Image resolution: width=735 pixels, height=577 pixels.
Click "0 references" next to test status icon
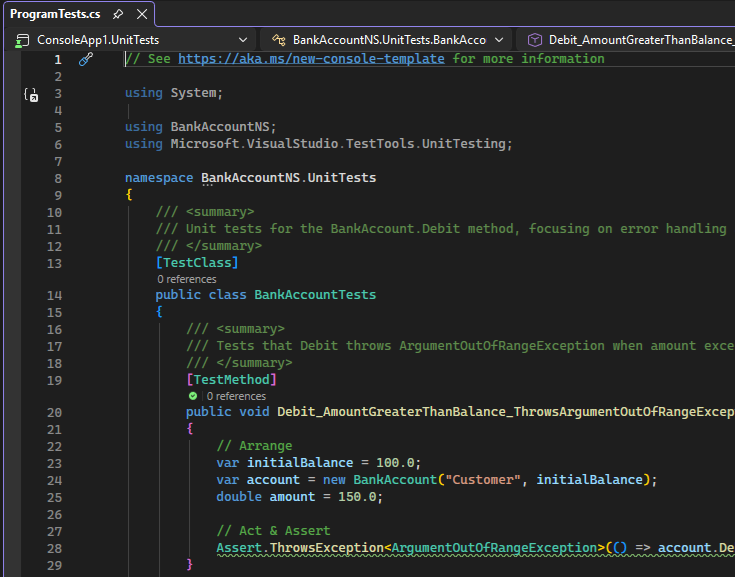236,396
